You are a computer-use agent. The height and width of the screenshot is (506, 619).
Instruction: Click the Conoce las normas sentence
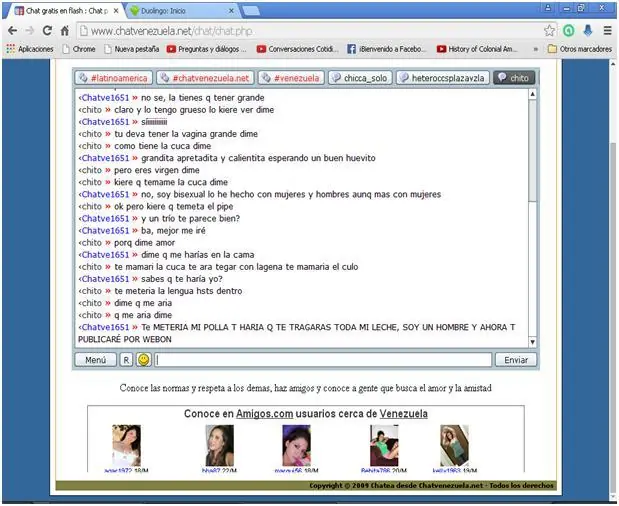pos(306,388)
